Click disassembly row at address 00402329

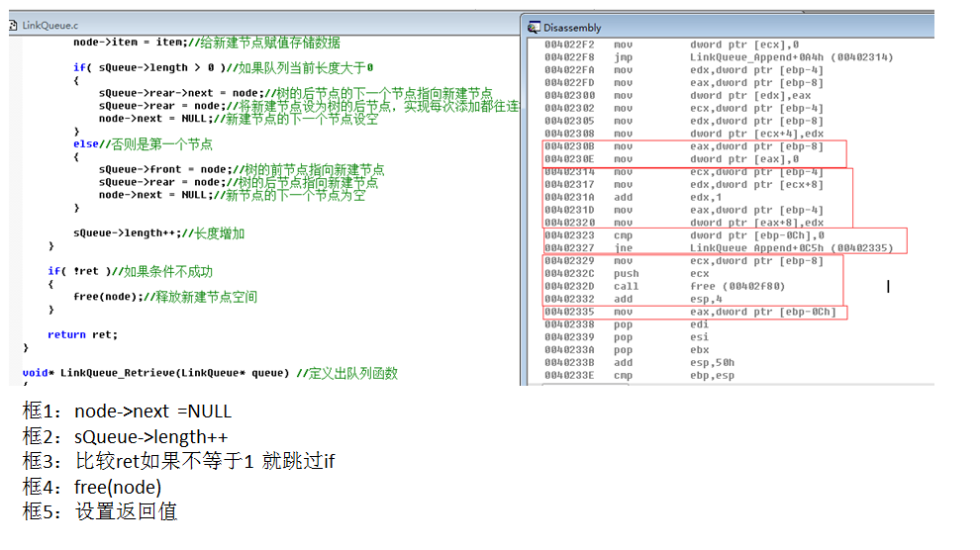point(684,261)
